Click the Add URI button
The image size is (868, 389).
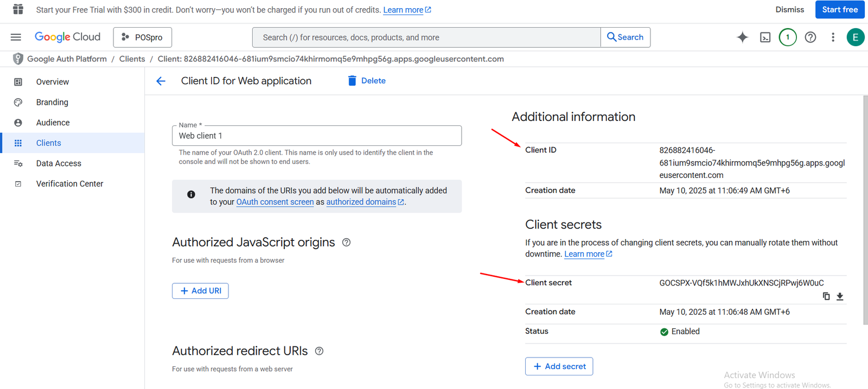click(x=200, y=291)
